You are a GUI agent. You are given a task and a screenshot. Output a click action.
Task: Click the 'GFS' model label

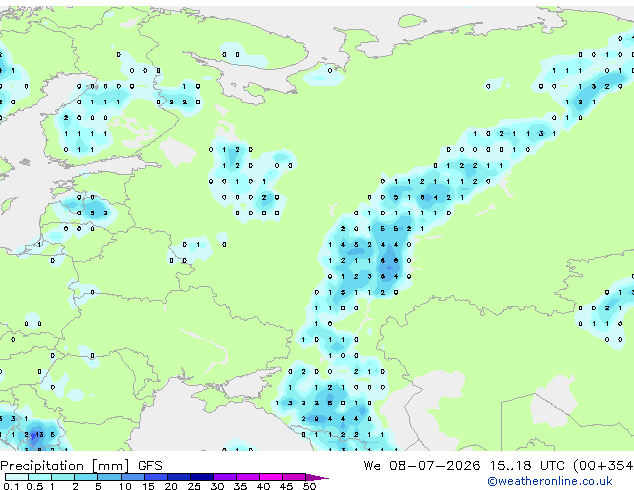click(x=150, y=466)
